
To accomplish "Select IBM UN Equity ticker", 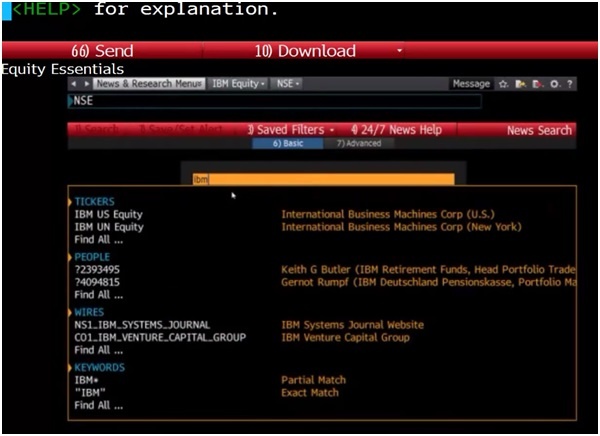I will pyautogui.click(x=109, y=227).
